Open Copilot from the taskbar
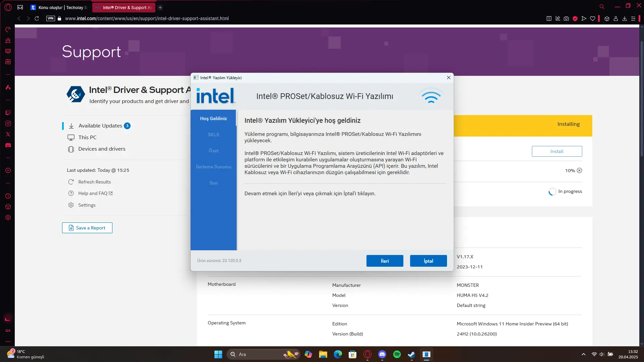 point(308,354)
